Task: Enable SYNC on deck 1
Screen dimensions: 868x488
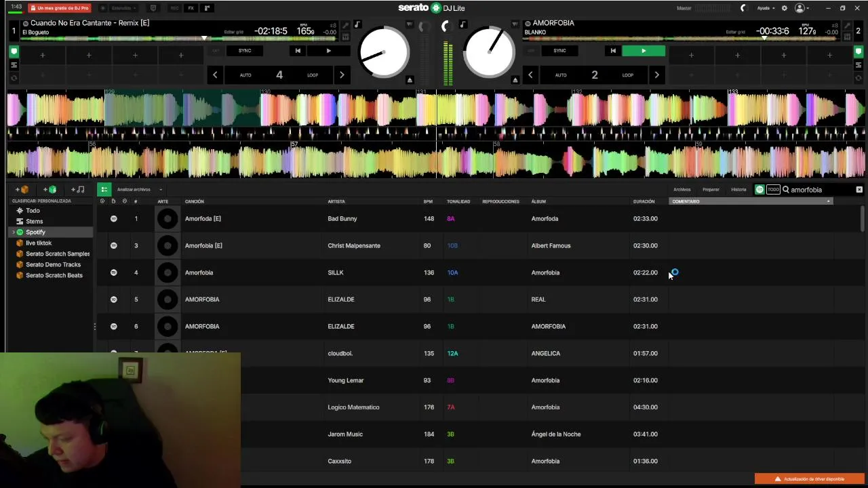Action: click(245, 51)
